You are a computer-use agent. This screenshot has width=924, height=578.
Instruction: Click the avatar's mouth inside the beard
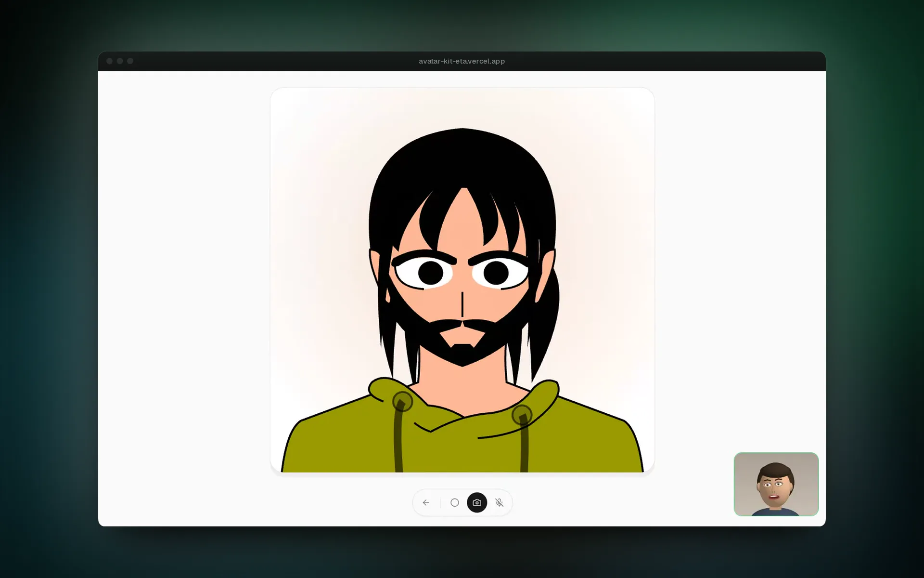[462, 336]
